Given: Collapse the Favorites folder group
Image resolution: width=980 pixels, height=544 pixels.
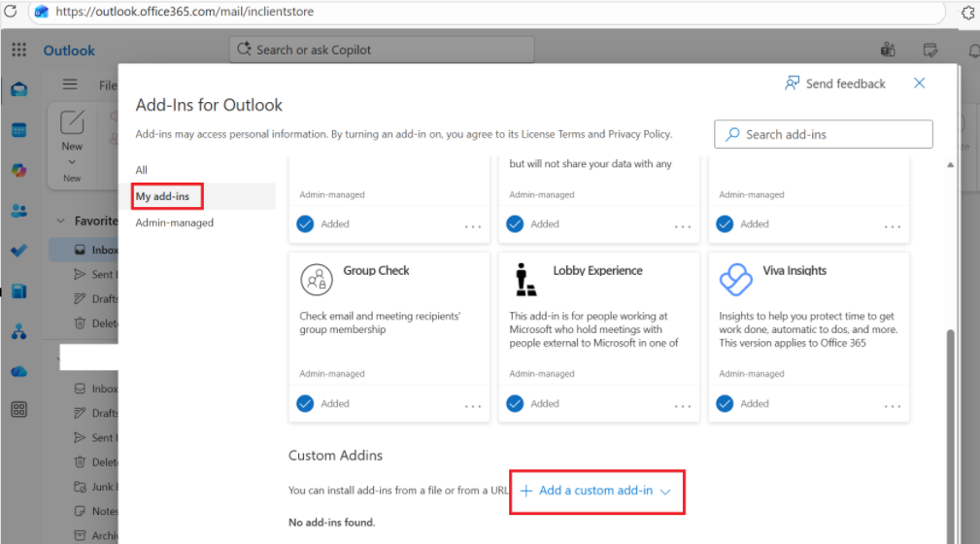Looking at the screenshot, I should point(60,221).
